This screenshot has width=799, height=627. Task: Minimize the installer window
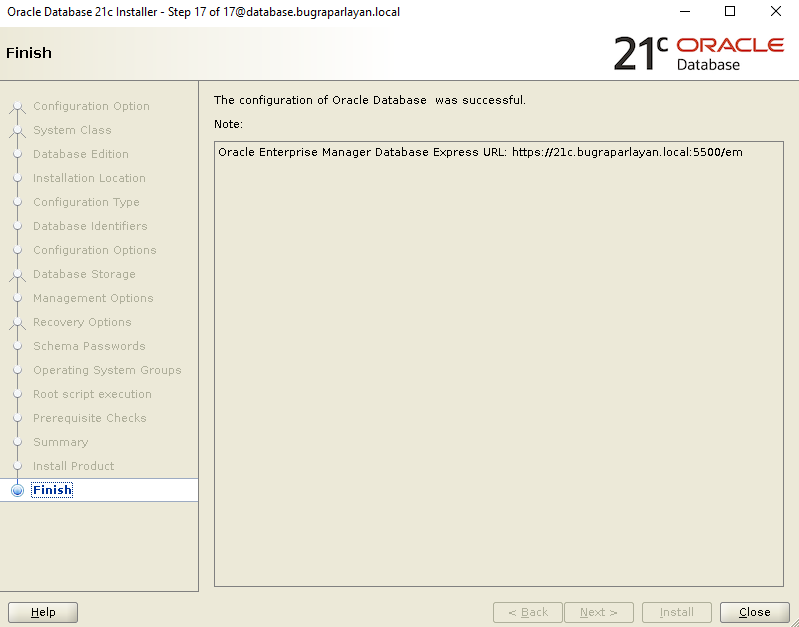684,11
